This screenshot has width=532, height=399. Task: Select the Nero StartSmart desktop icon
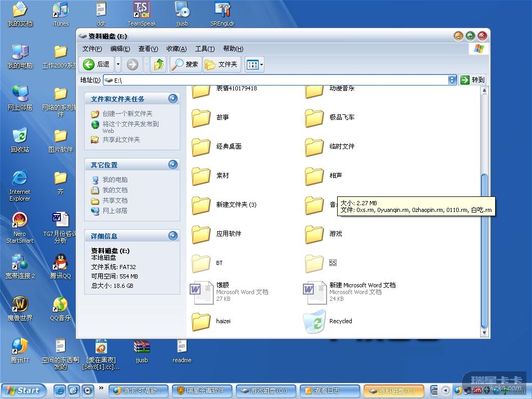click(x=20, y=228)
